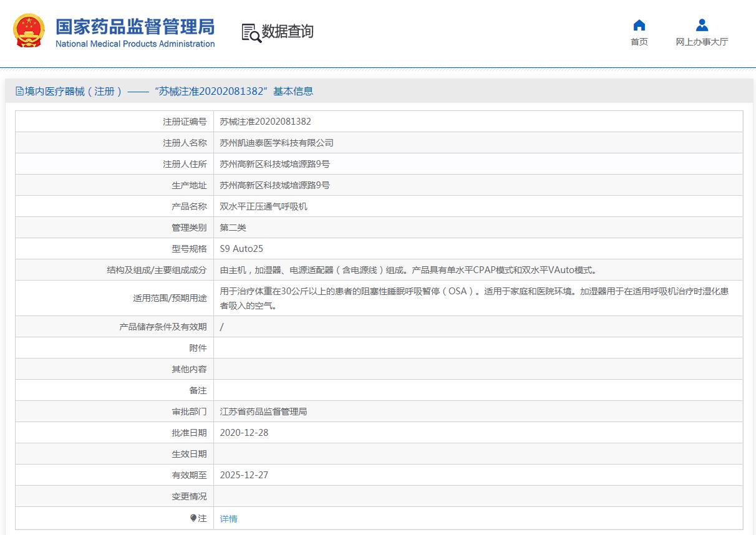Click National Medical Products Administration text

pos(135,44)
